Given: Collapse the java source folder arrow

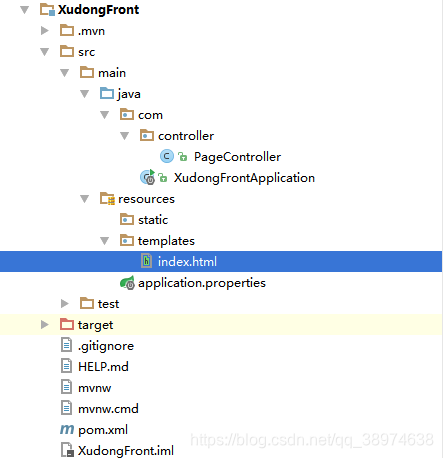Looking at the screenshot, I should [x=85, y=94].
